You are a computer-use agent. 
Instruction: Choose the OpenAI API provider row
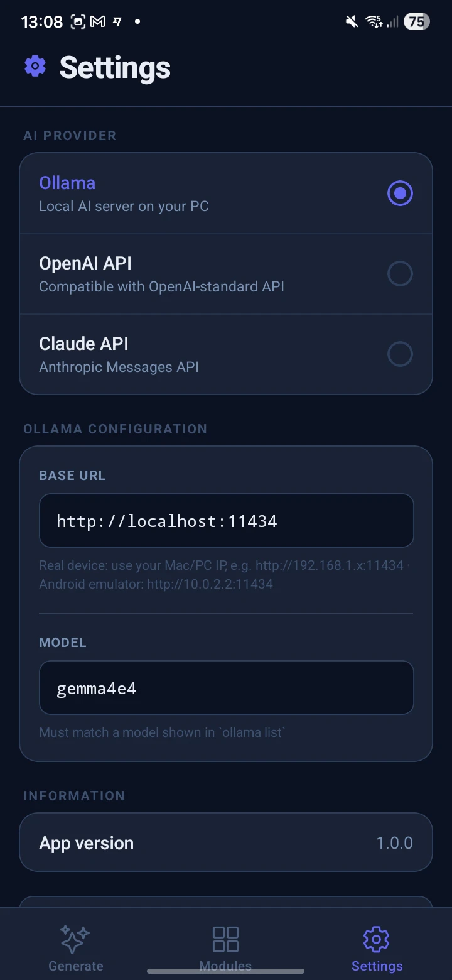click(x=226, y=274)
